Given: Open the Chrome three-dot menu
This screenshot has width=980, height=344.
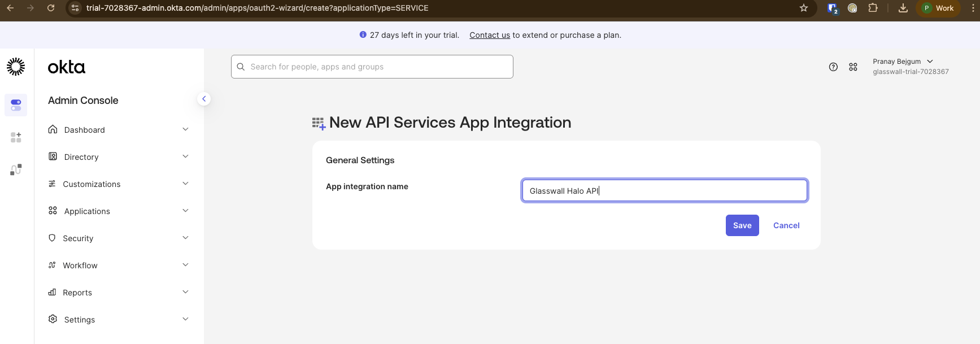Looking at the screenshot, I should (x=973, y=8).
